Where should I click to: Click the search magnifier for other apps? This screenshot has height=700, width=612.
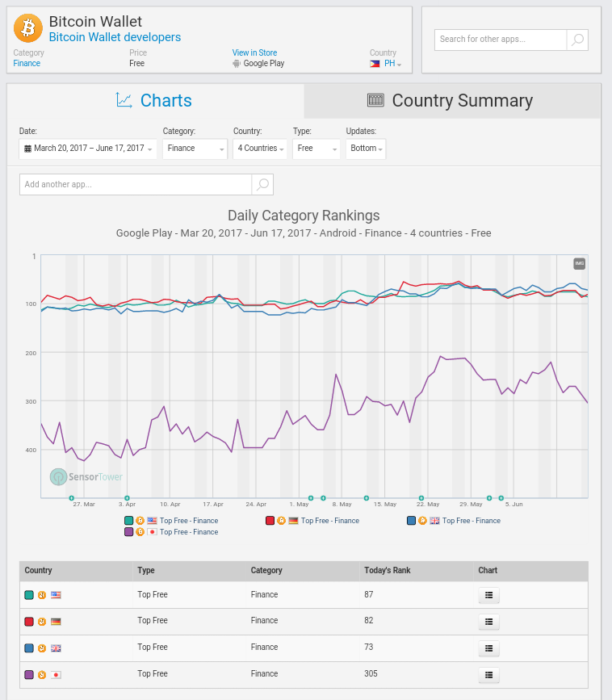tap(577, 40)
